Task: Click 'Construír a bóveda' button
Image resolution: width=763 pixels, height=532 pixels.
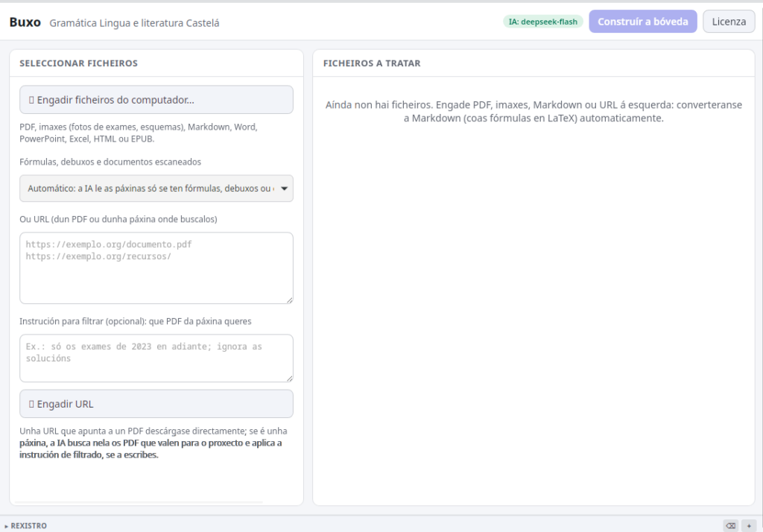Action: 643,22
